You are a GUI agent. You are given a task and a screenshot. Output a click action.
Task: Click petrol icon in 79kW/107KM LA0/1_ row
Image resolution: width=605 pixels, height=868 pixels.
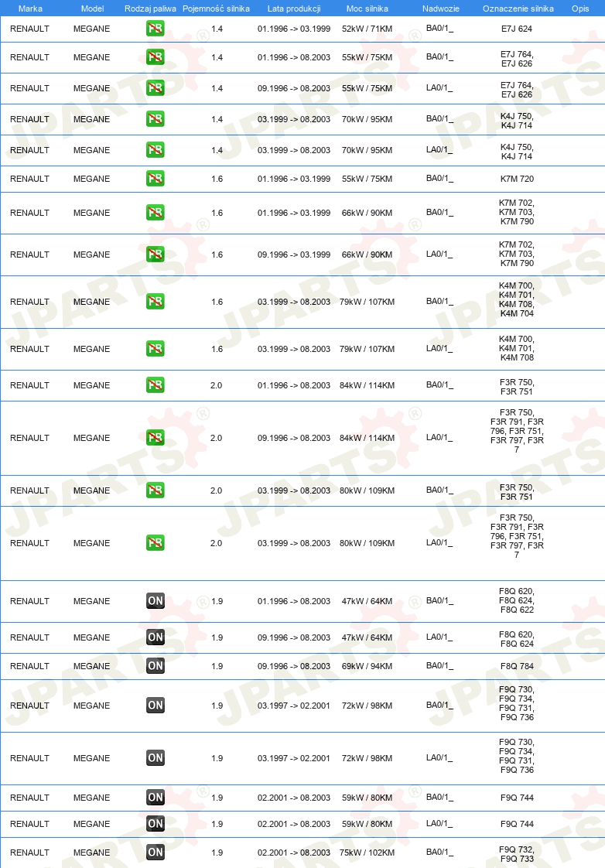click(155, 349)
